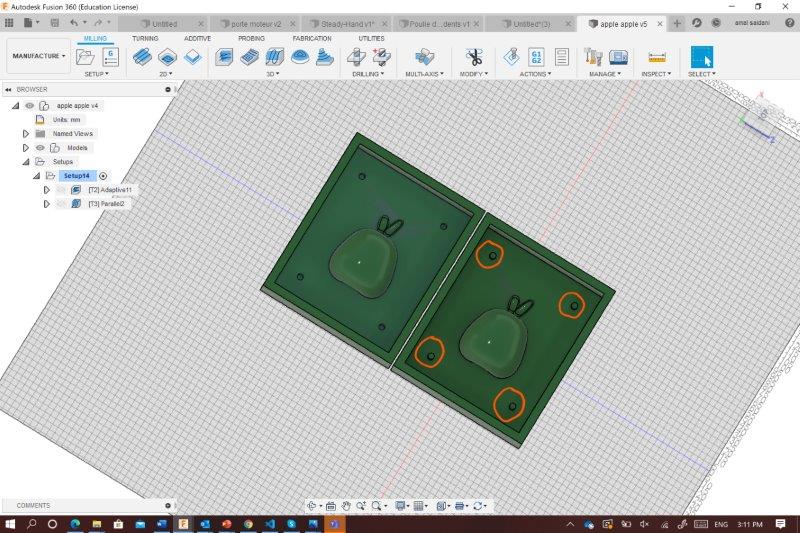Toggle the Setup14 active radio button
This screenshot has height=533, width=800.
pyautogui.click(x=103, y=176)
